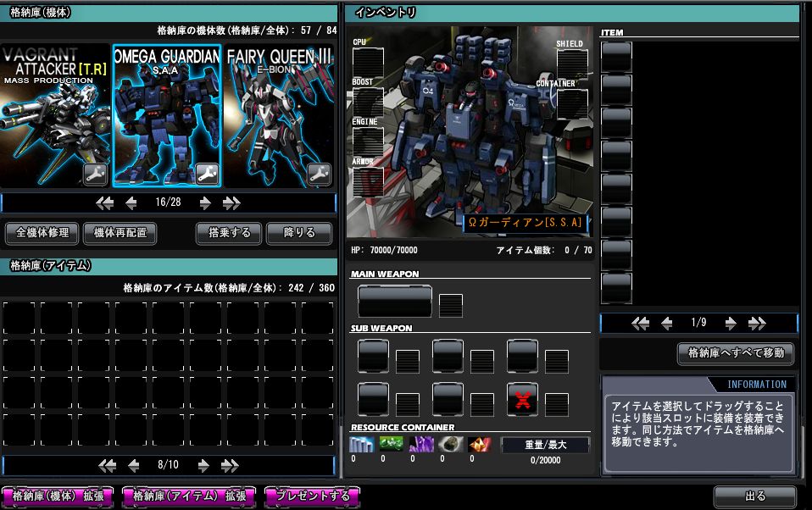Click the 重量/最大 weight label
The height and width of the screenshot is (510, 812).
click(545, 446)
